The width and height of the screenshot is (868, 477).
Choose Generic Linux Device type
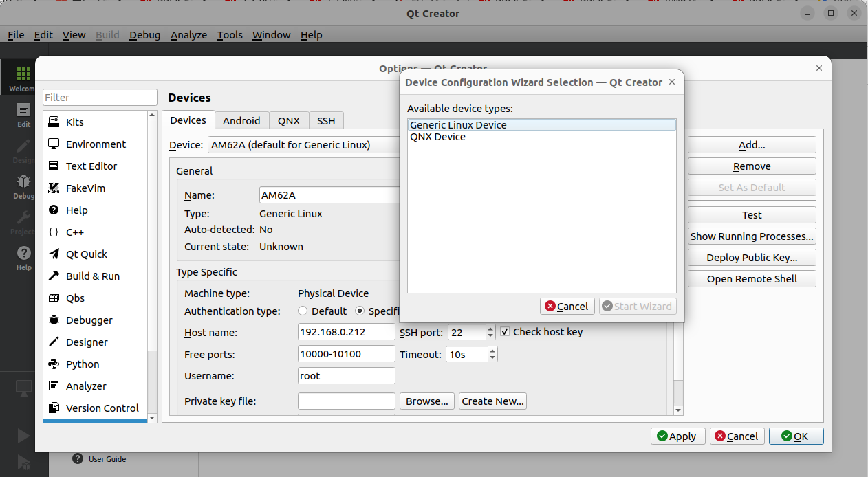[541, 125]
